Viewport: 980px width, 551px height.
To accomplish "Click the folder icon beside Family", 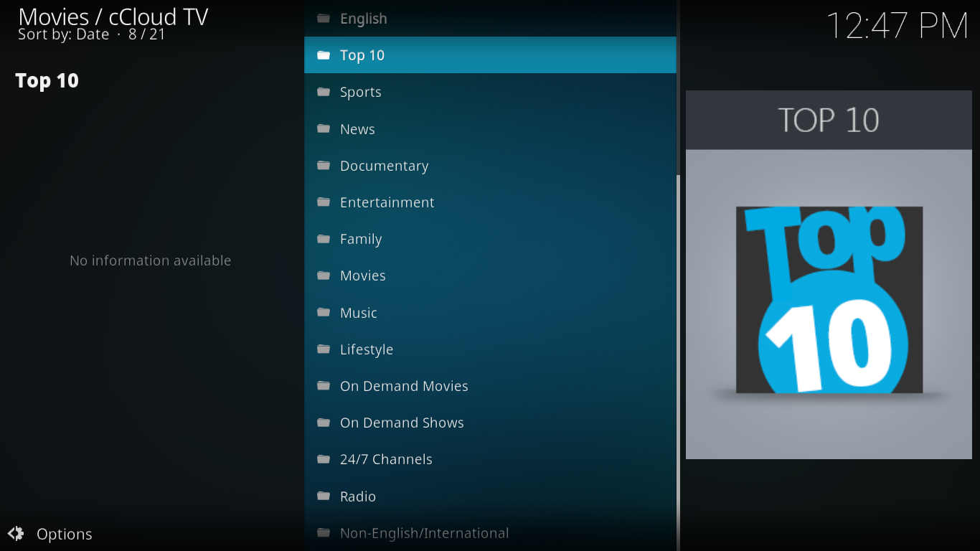I will [324, 239].
